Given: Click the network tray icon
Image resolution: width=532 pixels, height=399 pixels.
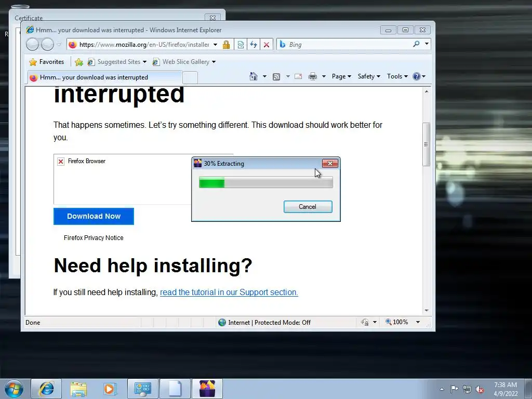Looking at the screenshot, I should (x=467, y=389).
